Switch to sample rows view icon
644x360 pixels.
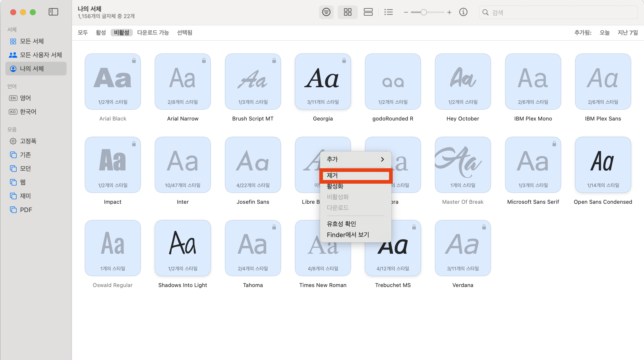[368, 12]
